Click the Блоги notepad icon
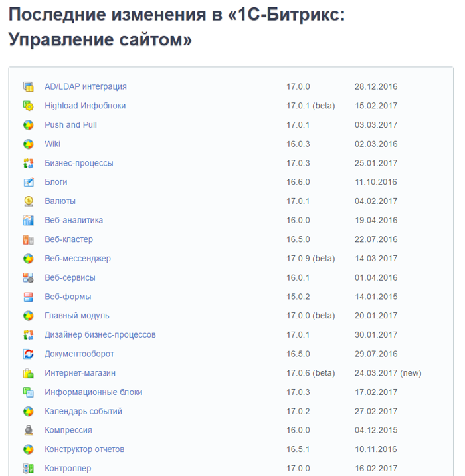The width and height of the screenshot is (465, 476). tap(29, 182)
